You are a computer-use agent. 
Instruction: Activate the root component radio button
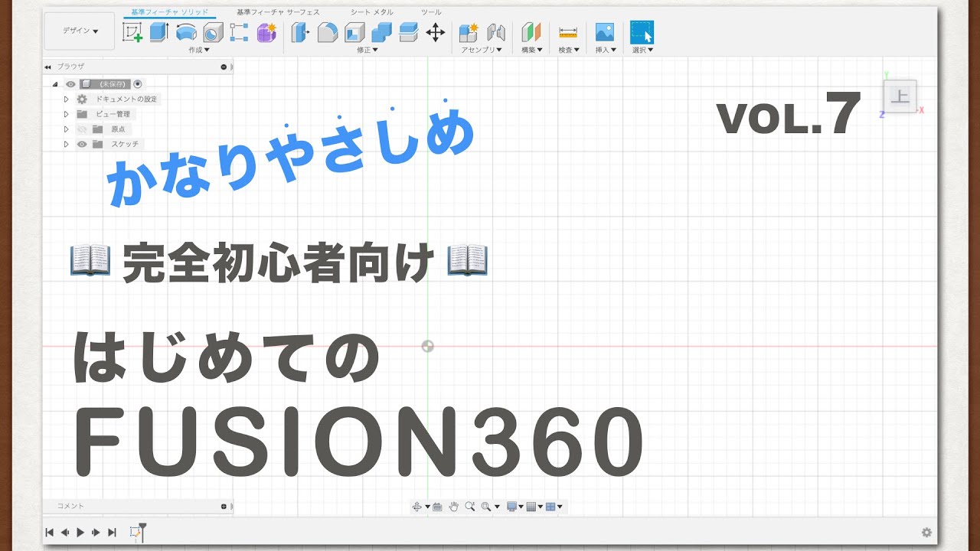point(137,84)
